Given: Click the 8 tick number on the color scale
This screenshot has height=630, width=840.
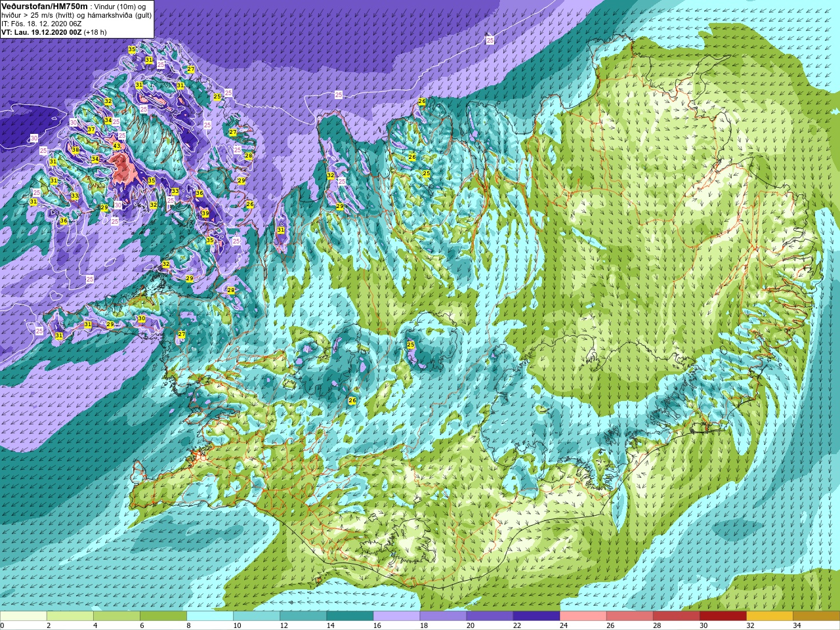Looking at the screenshot, I should point(189,625).
